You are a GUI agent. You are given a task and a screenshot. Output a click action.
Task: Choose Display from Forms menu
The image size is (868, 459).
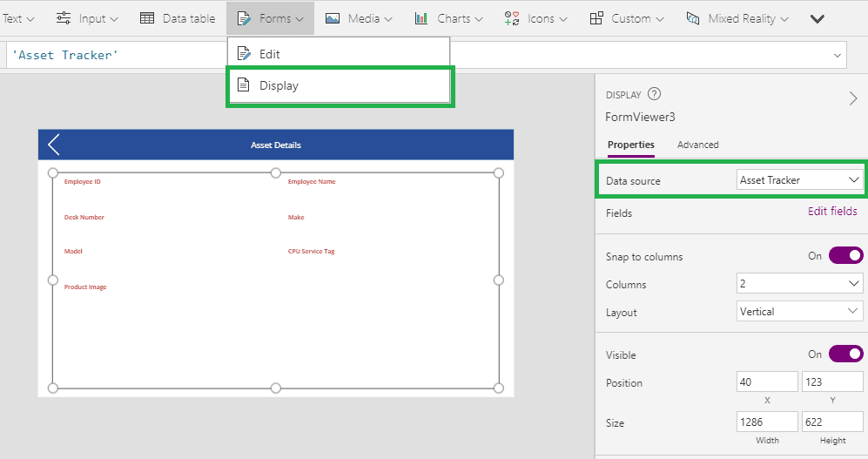click(x=279, y=85)
